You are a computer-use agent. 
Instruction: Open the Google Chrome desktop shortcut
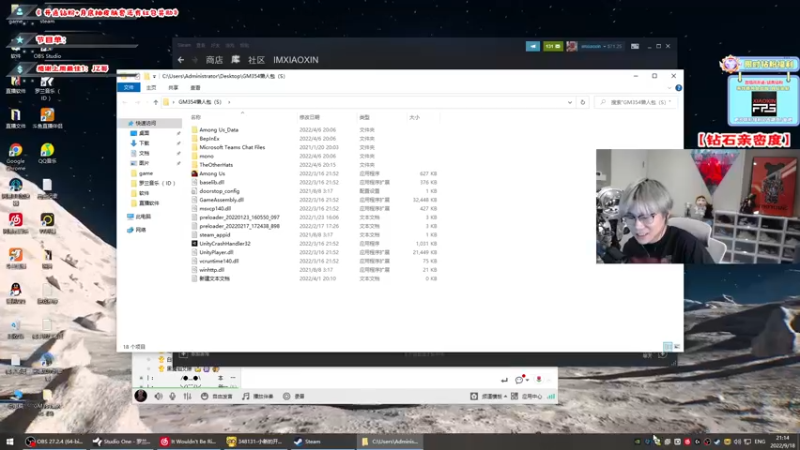click(15, 155)
